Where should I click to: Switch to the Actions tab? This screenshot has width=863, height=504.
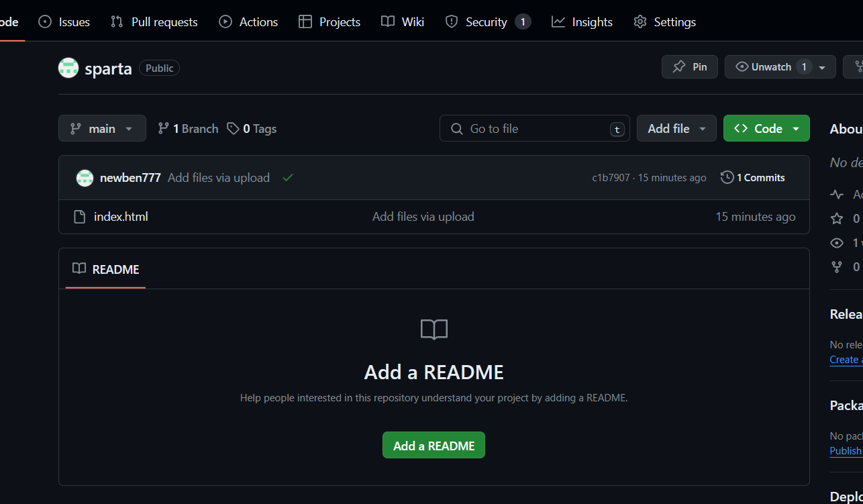click(248, 21)
